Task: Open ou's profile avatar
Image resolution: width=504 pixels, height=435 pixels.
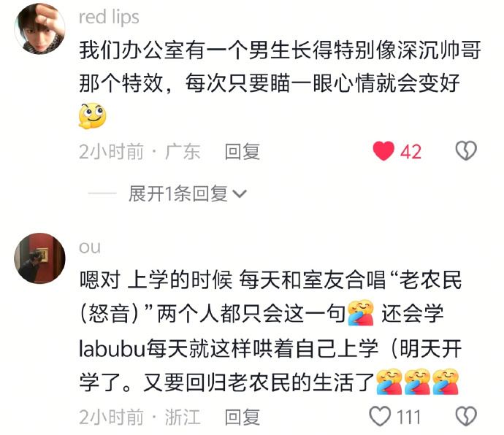Action: point(39,258)
